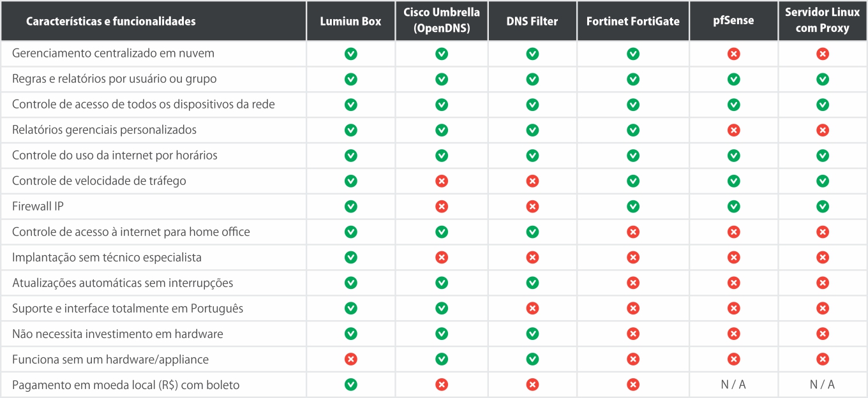Click DNS Filter red X for Suporte em Português
The image size is (868, 398).
point(532,309)
